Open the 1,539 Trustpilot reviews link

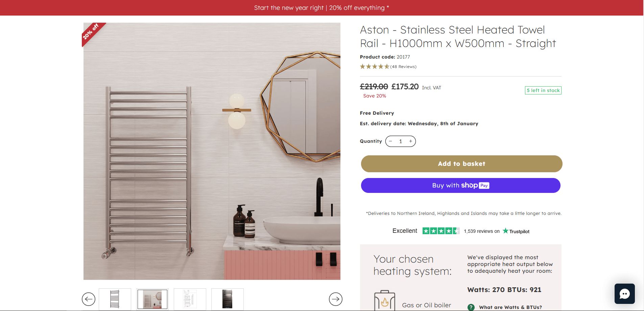point(481,231)
